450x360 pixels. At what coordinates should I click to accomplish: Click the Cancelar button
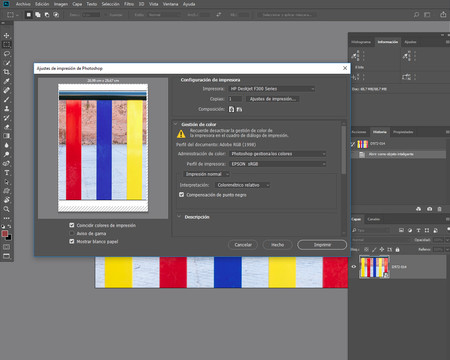(243, 245)
